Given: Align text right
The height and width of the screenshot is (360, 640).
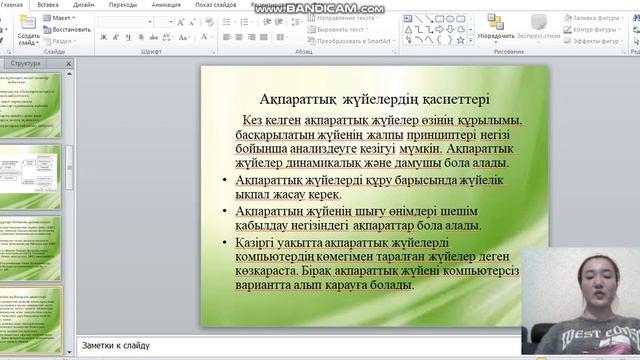Looking at the screenshot, I should click(x=251, y=37).
